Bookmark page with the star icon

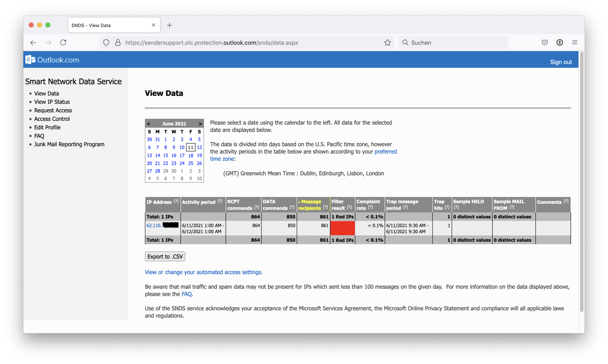pyautogui.click(x=387, y=42)
